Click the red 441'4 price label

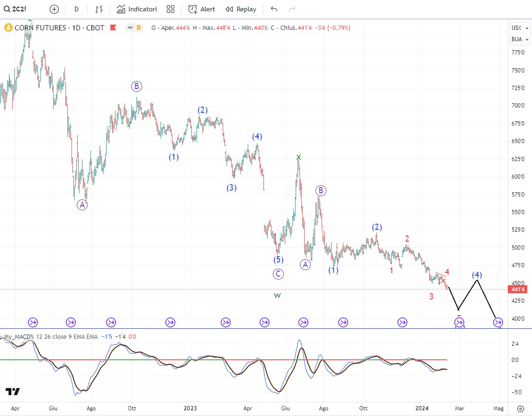point(518,289)
